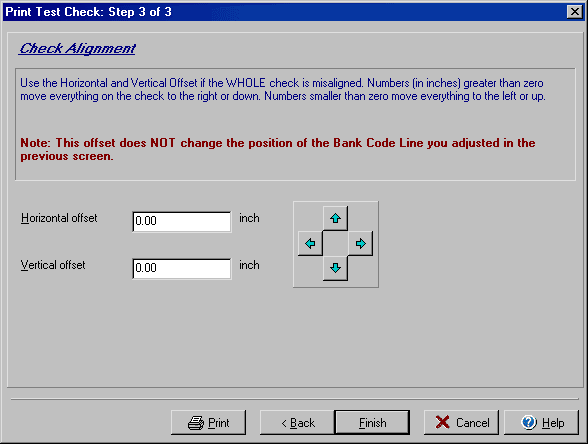Click the inch unit beside Vertical offset
This screenshot has height=444, width=588.
pyautogui.click(x=249, y=265)
